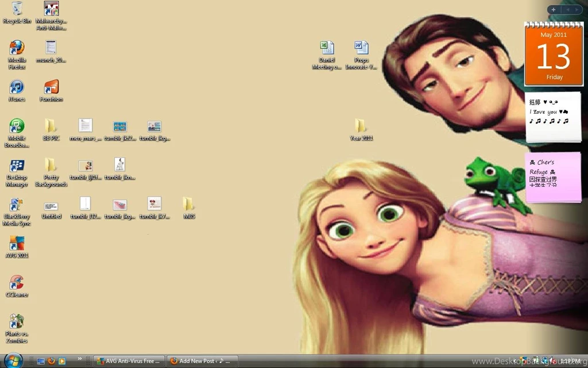Viewport: 588px width, 368px height.
Task: Open the Props Innovate Word document
Action: point(361,55)
